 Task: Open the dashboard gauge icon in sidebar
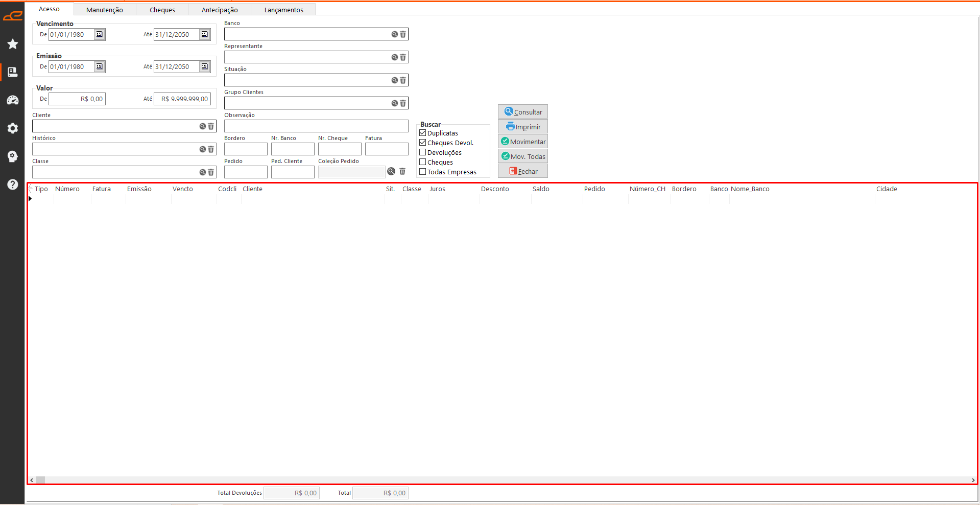coord(13,100)
